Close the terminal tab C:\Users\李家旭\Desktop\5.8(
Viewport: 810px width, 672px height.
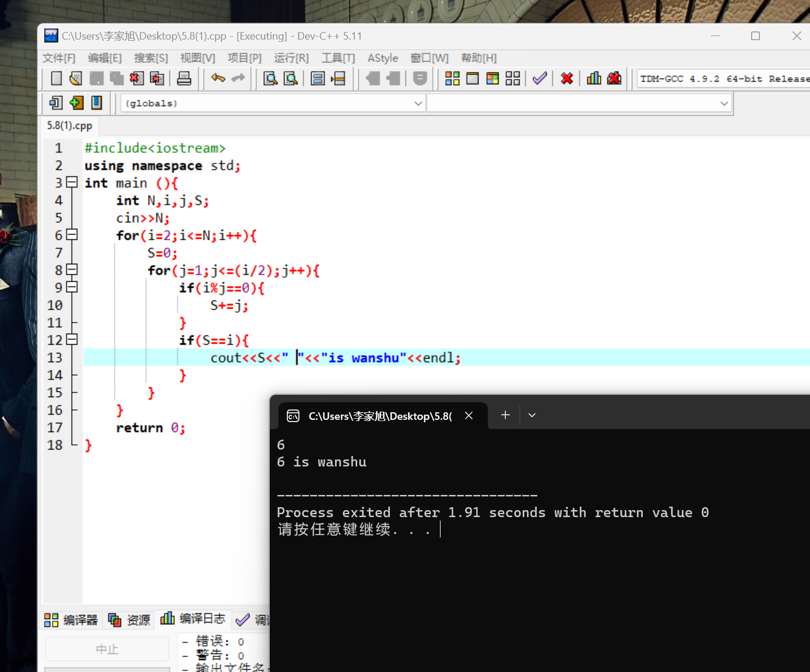pos(469,416)
